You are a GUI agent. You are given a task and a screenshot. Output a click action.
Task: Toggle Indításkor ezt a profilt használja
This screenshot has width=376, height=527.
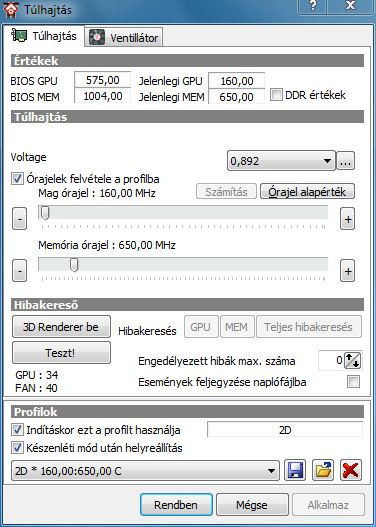(17, 430)
